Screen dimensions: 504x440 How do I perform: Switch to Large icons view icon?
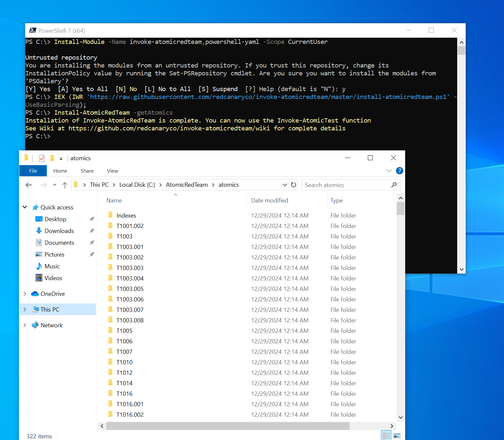[397, 436]
